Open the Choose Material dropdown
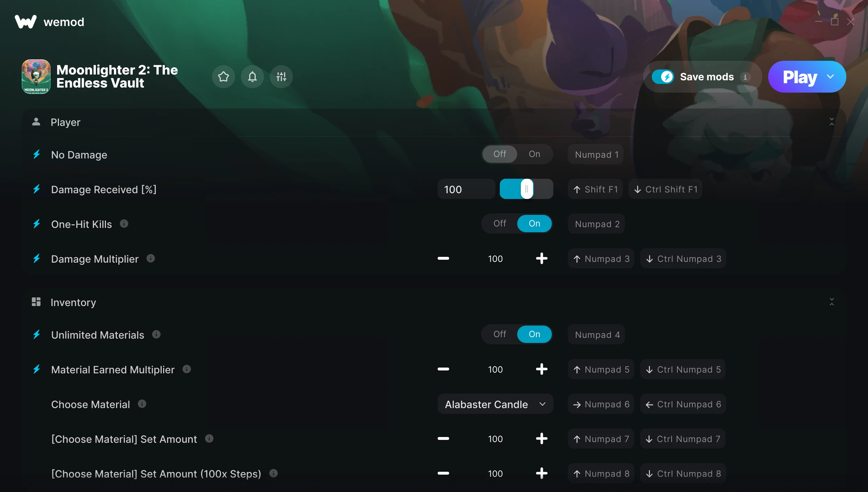The height and width of the screenshot is (492, 868). click(495, 404)
